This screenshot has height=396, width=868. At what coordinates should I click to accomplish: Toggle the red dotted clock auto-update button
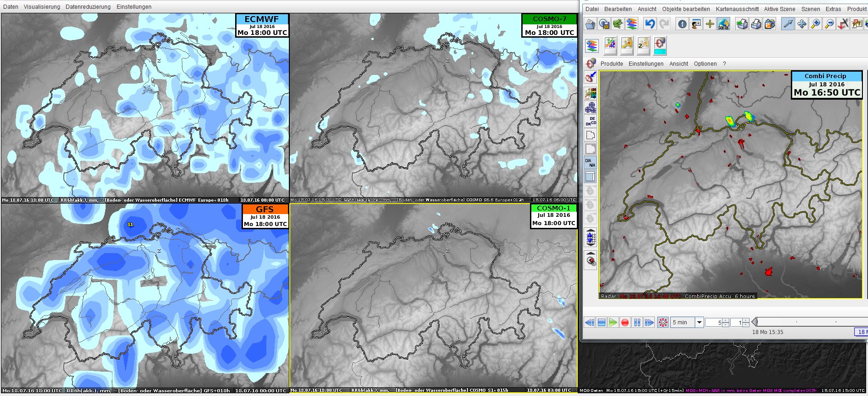click(663, 322)
